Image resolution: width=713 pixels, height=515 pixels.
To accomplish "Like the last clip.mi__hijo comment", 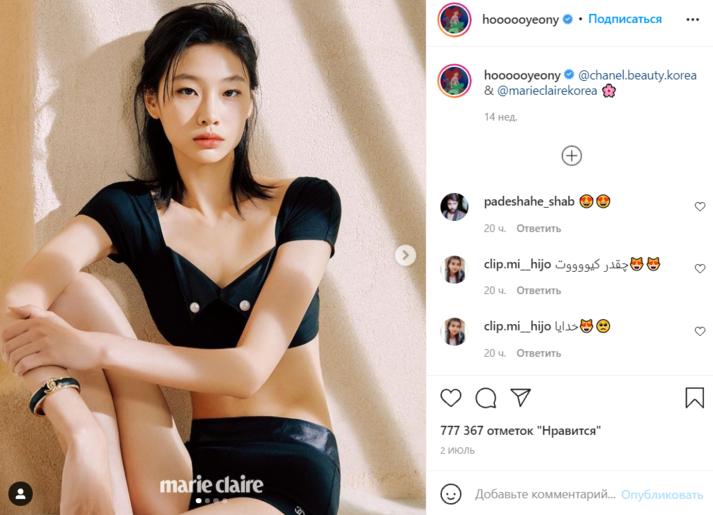I will (700, 331).
